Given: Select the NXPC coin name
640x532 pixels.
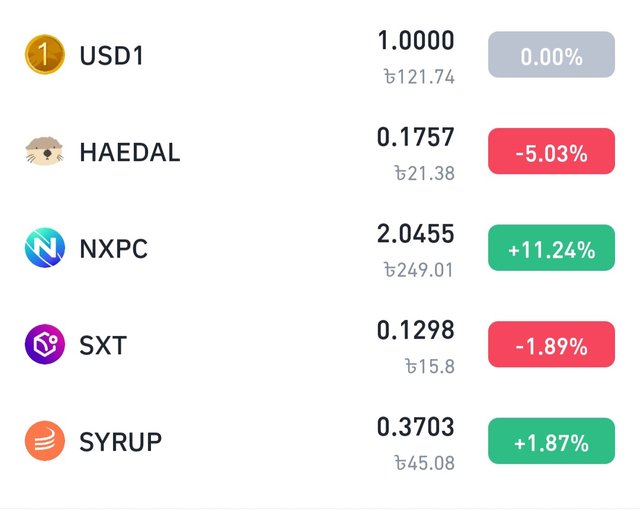Looking at the screenshot, I should 113,249.
